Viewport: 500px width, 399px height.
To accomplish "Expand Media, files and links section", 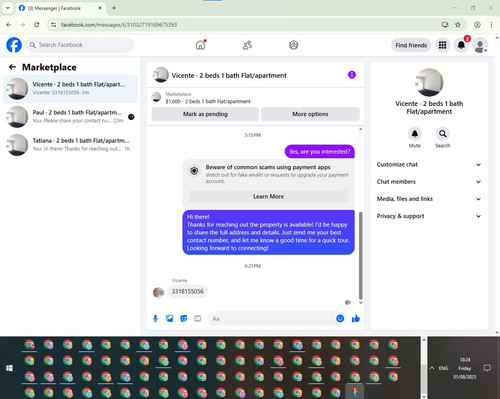I will tap(429, 199).
